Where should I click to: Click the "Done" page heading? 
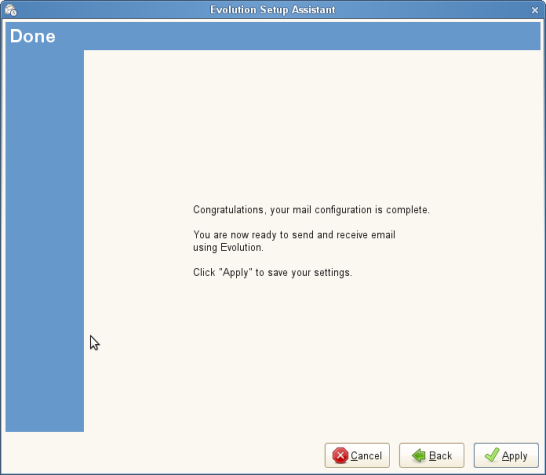[32, 36]
